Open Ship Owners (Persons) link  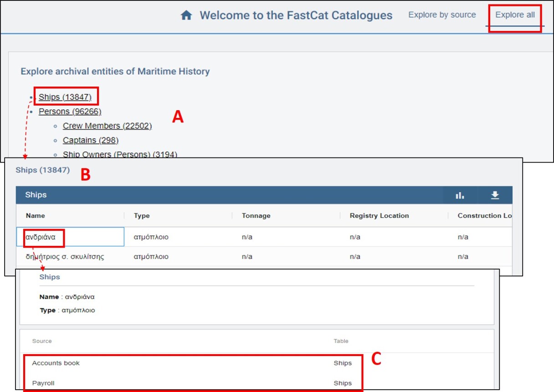(x=119, y=154)
